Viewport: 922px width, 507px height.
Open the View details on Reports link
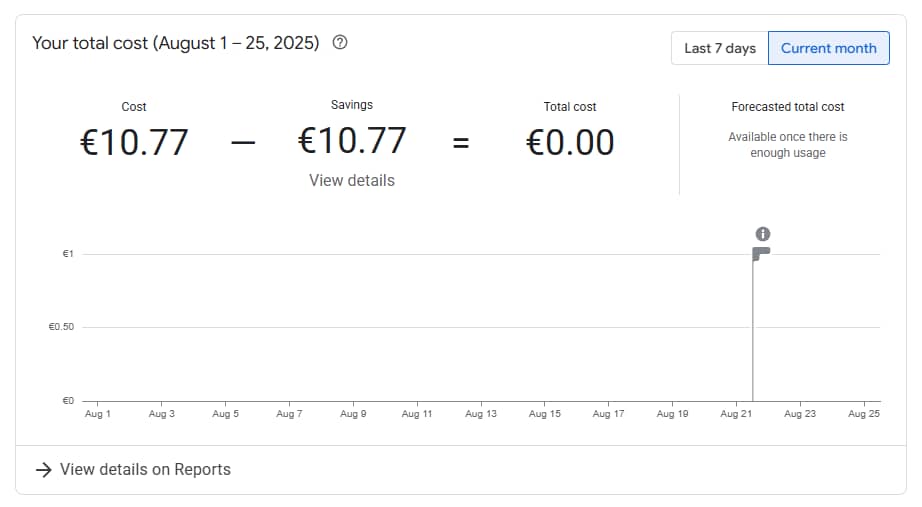(x=145, y=470)
